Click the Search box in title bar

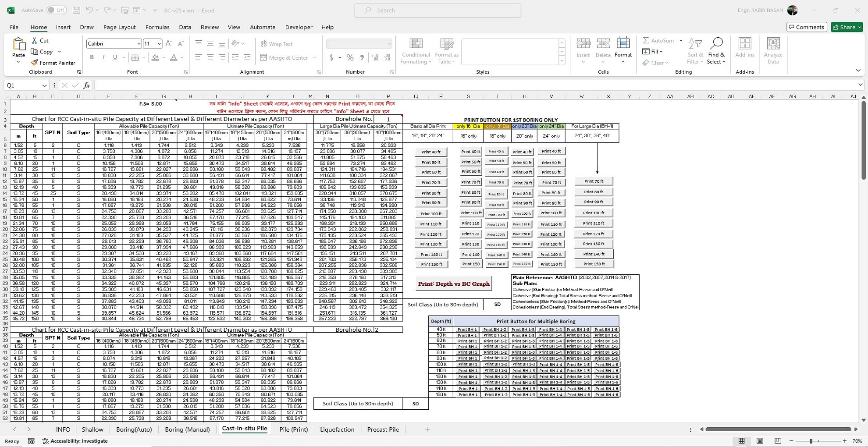pos(438,10)
